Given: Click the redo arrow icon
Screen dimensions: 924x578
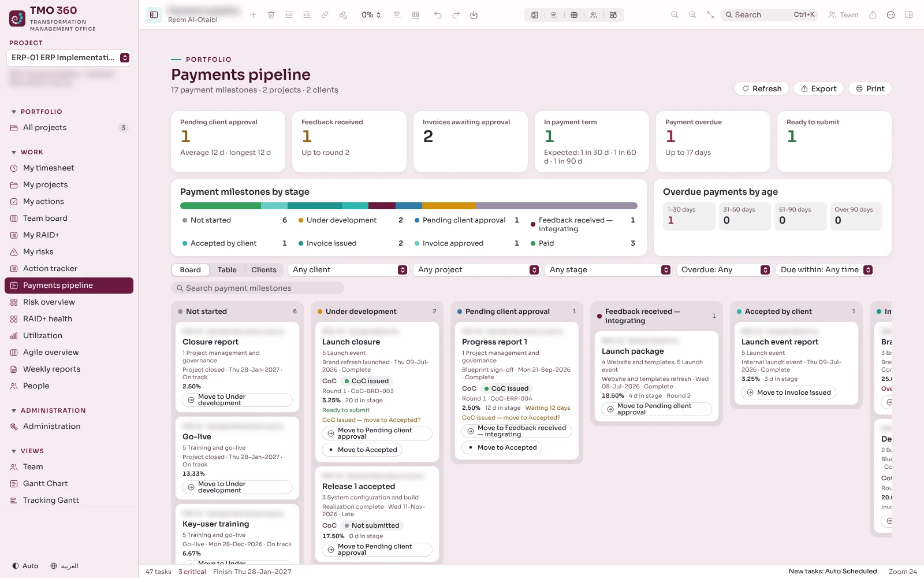Looking at the screenshot, I should pos(456,15).
